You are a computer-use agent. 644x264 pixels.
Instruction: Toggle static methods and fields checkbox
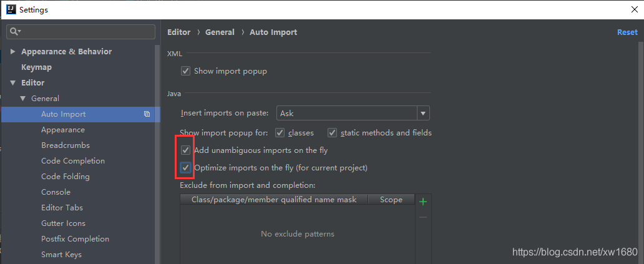tap(332, 132)
